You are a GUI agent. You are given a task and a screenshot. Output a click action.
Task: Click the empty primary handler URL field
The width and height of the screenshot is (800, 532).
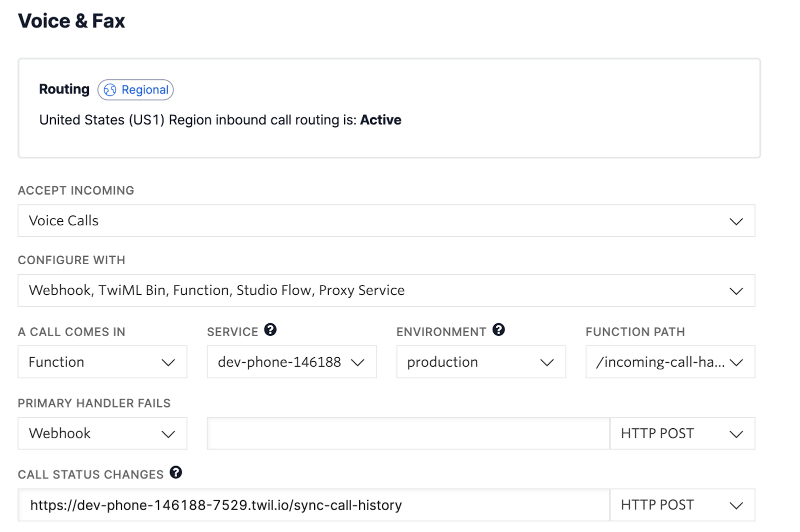[408, 433]
